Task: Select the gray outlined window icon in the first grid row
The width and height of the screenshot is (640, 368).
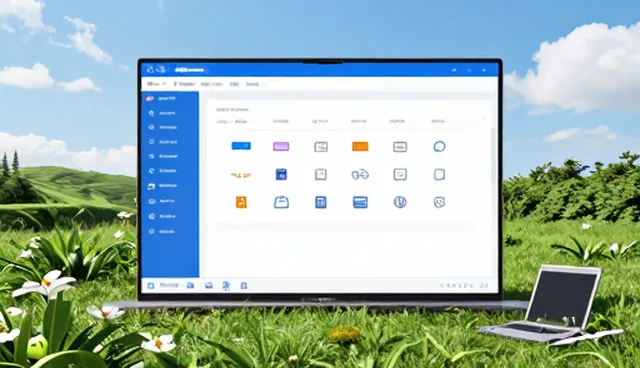Action: click(x=321, y=146)
